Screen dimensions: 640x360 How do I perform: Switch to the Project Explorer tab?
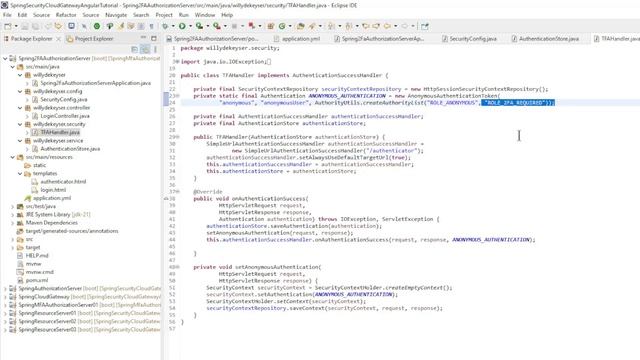pyautogui.click(x=90, y=39)
